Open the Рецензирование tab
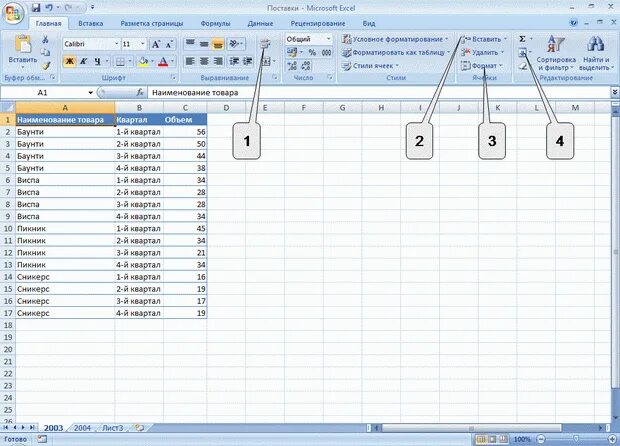620x446 pixels. pos(318,23)
